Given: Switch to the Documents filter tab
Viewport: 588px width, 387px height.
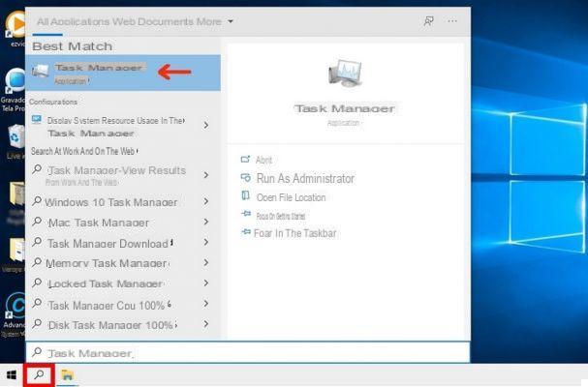Looking at the screenshot, I should tap(166, 21).
